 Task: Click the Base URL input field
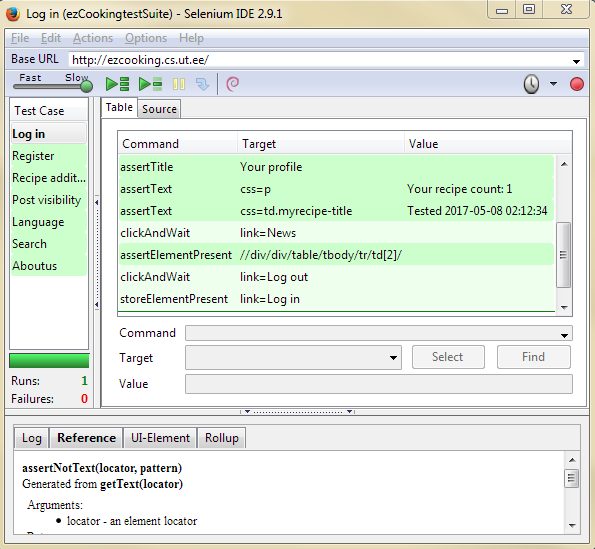pos(319,60)
